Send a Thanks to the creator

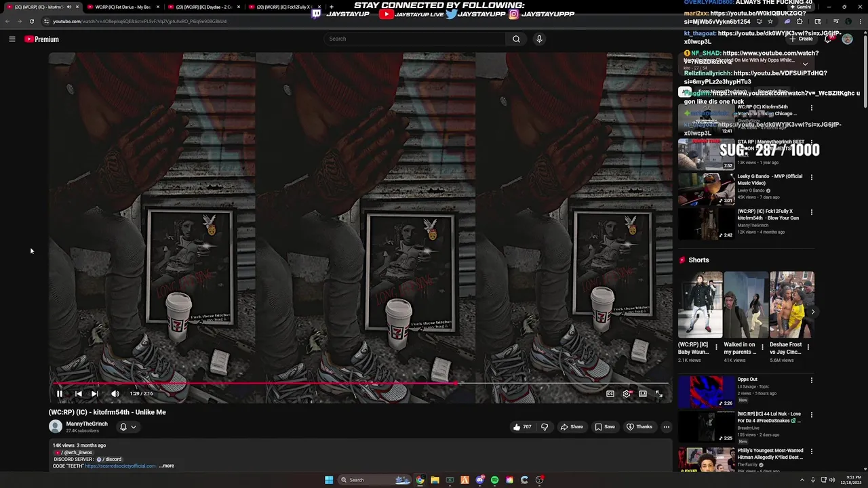pos(639,427)
